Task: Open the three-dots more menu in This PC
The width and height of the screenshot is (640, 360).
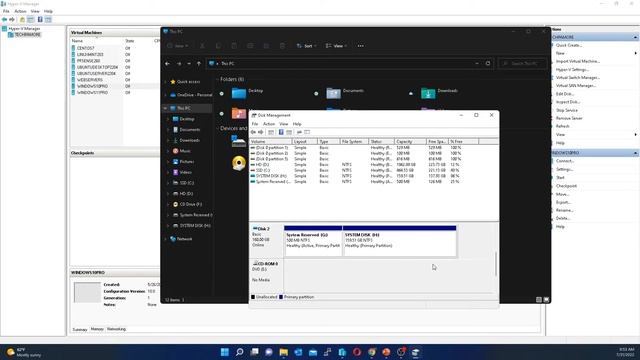Action: coord(360,46)
